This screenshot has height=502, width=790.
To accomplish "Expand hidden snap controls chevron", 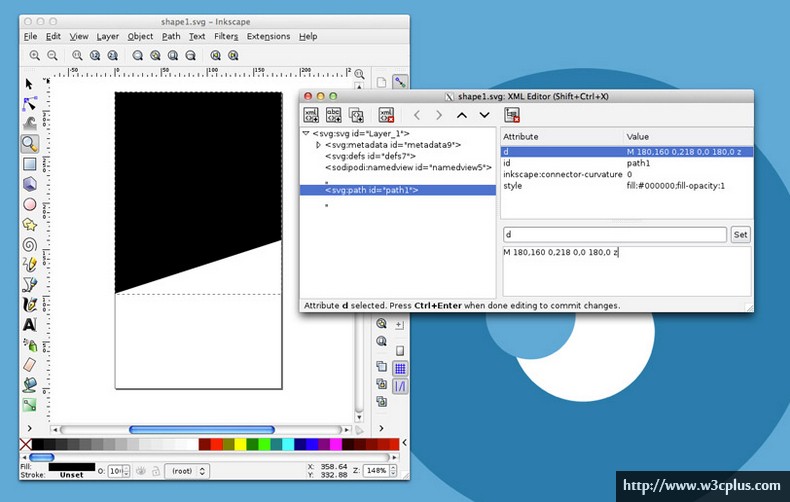I will pyautogui.click(x=381, y=428).
